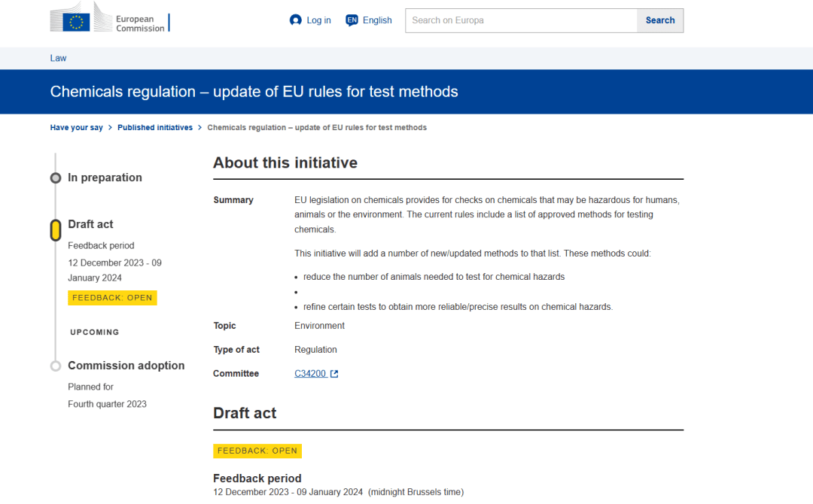Go to the Law section link
This screenshot has width=813, height=504.
point(58,58)
